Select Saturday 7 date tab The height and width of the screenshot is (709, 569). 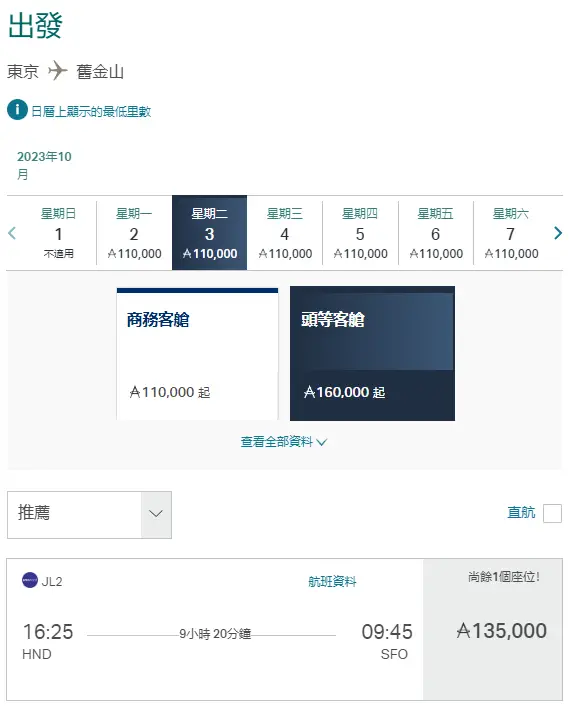[511, 233]
